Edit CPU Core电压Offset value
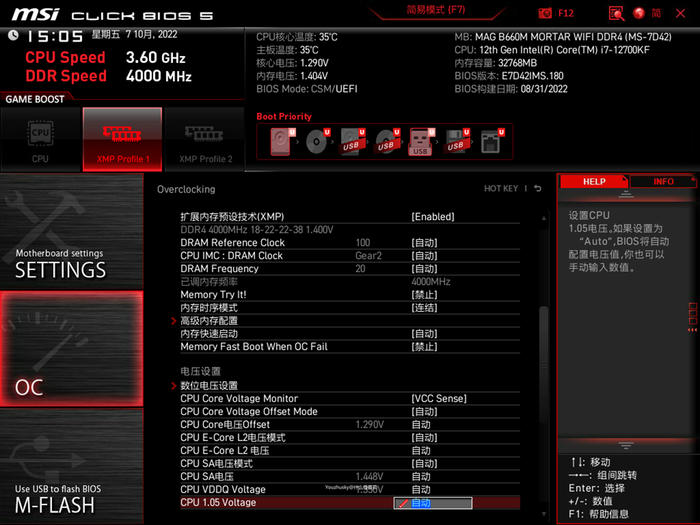 coord(421,425)
